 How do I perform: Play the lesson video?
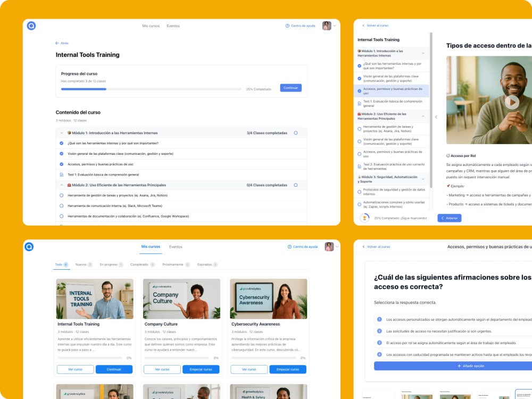tap(512, 102)
